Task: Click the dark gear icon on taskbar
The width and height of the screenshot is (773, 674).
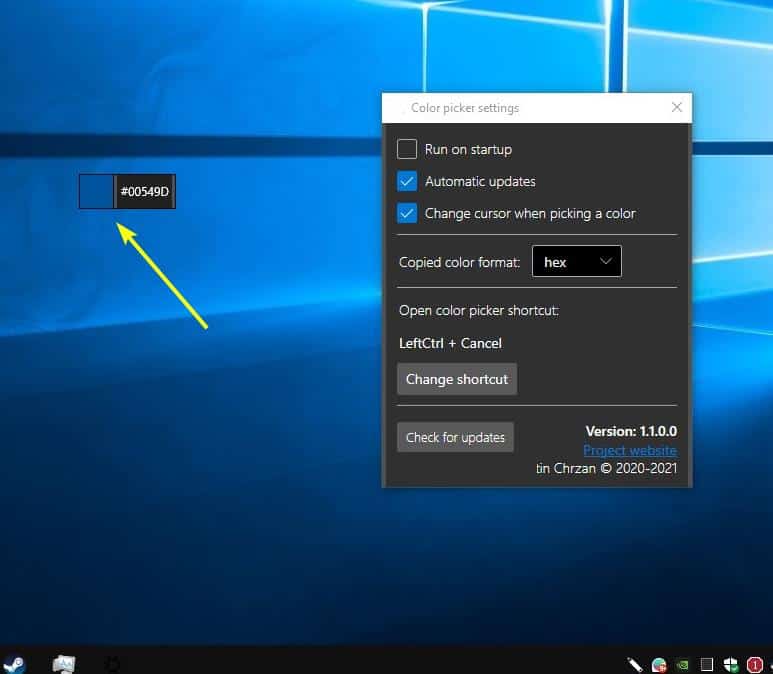Action: pyautogui.click(x=112, y=664)
